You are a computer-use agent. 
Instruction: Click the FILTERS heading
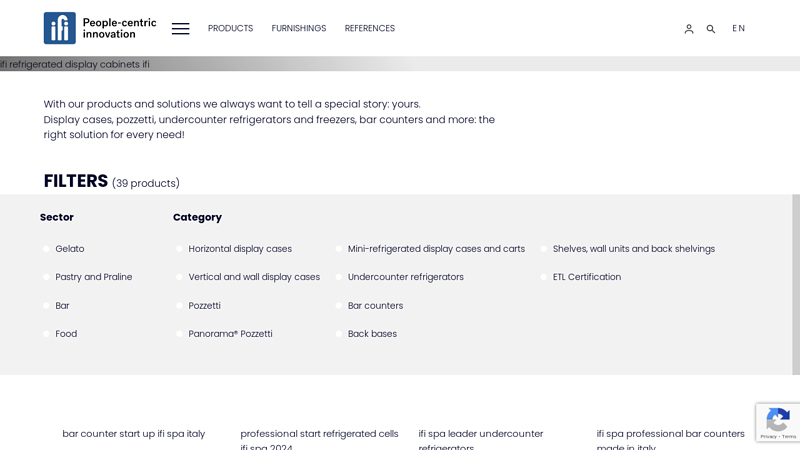(76, 181)
